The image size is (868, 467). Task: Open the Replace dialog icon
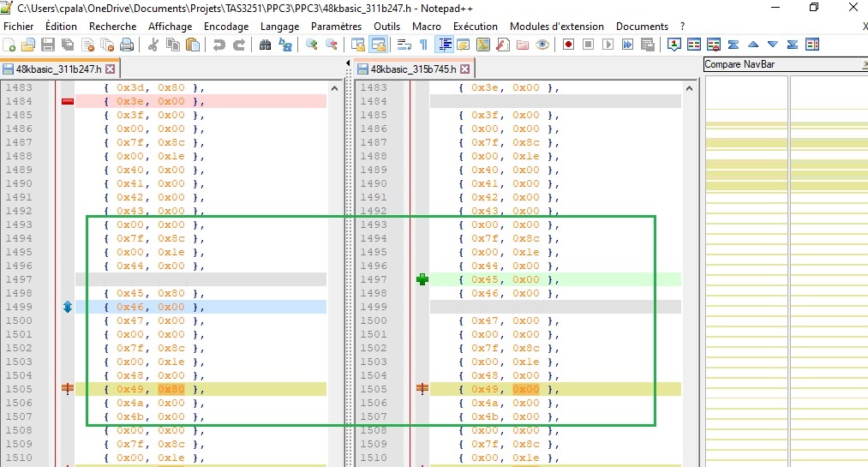[x=285, y=45]
